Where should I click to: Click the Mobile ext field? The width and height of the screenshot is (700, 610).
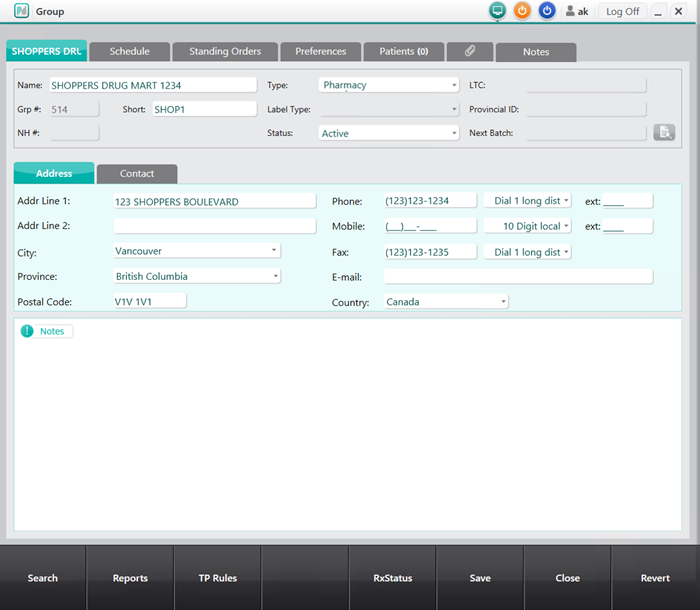pyautogui.click(x=627, y=226)
